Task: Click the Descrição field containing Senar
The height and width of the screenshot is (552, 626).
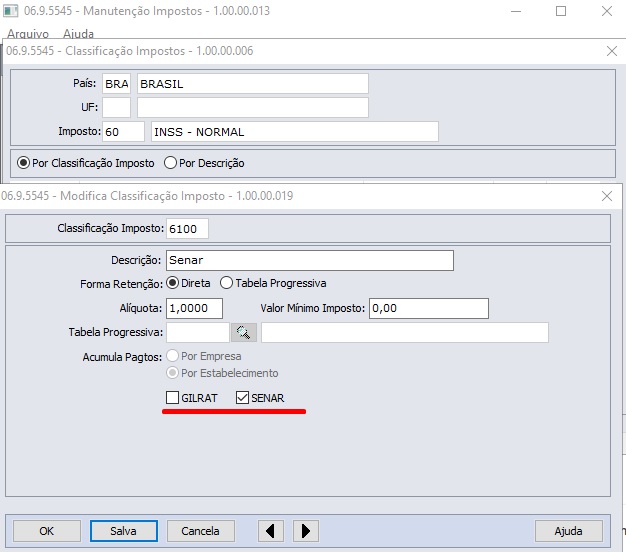Action: click(x=310, y=260)
